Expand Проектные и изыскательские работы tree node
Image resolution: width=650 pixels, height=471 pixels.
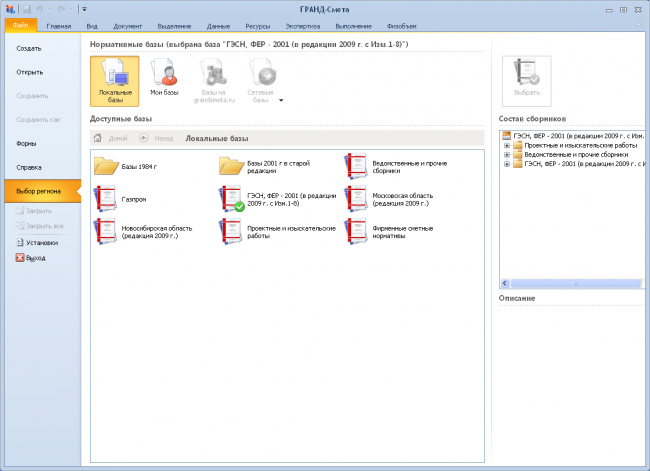(507, 146)
